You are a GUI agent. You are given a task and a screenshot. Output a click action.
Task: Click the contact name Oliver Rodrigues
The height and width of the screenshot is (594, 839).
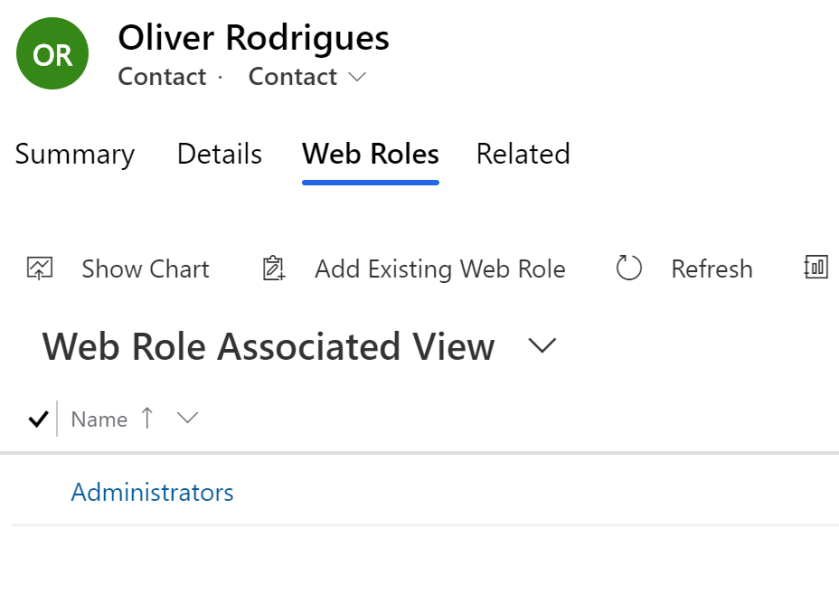coord(254,38)
